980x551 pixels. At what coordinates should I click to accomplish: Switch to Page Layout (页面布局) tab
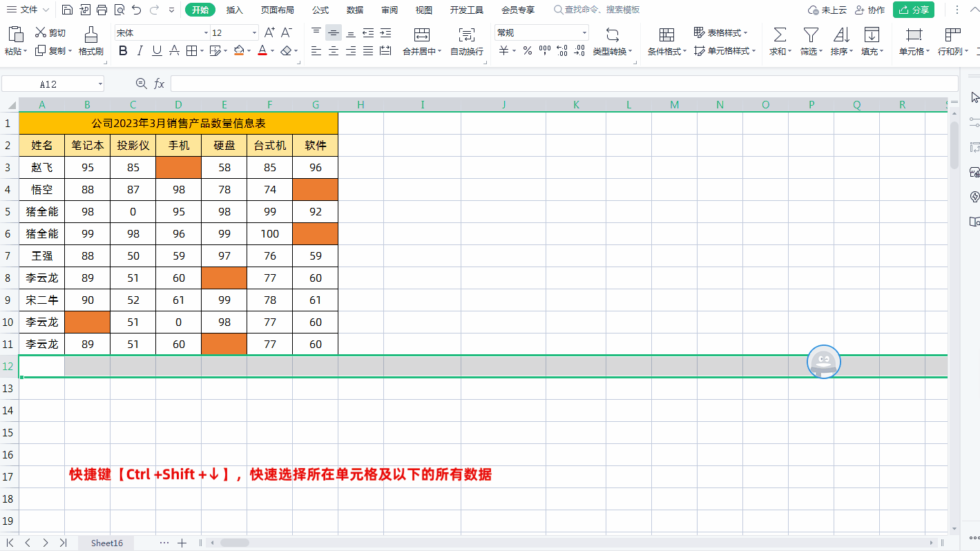pos(277,10)
